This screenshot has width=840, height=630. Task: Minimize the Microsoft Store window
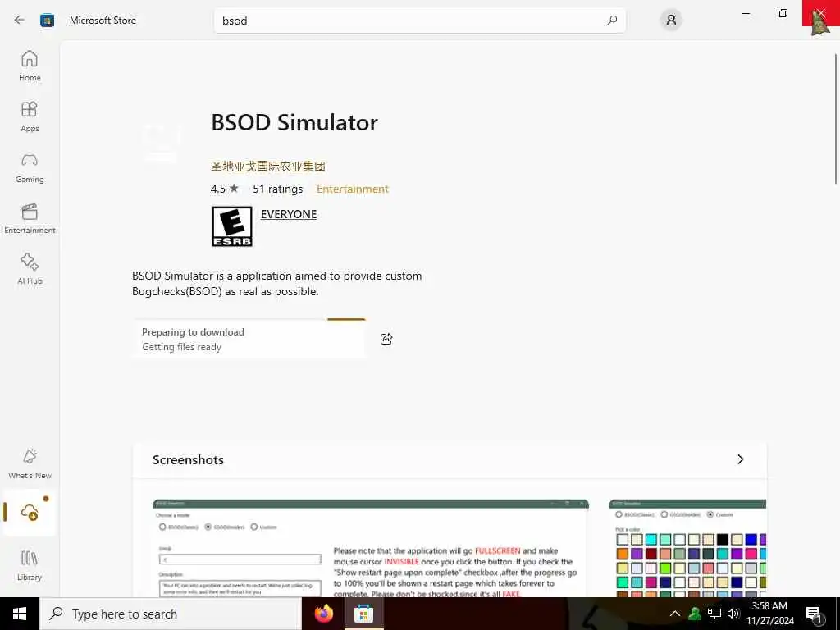click(745, 13)
